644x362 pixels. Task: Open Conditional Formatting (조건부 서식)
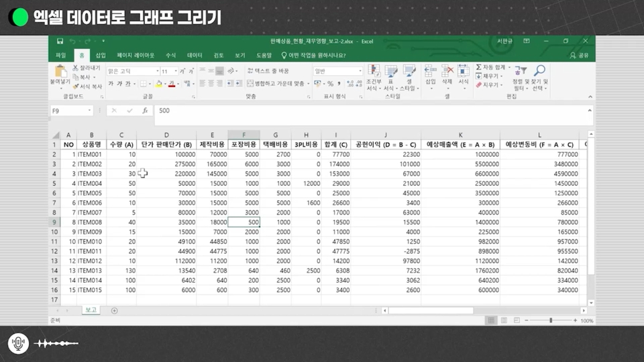(374, 78)
